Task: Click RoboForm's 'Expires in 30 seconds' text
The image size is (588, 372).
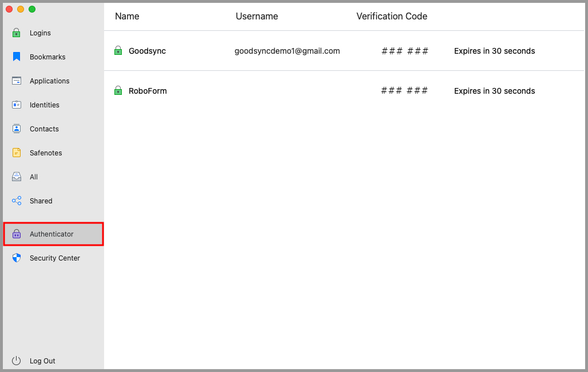Action: (x=495, y=91)
